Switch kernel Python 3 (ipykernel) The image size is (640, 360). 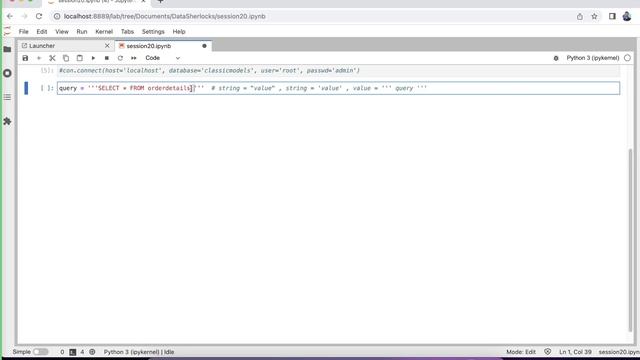pos(593,58)
